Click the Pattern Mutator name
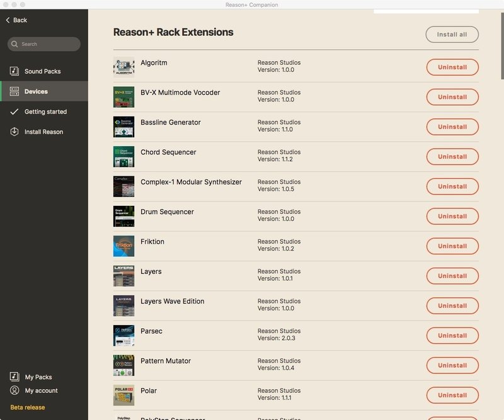 click(166, 361)
